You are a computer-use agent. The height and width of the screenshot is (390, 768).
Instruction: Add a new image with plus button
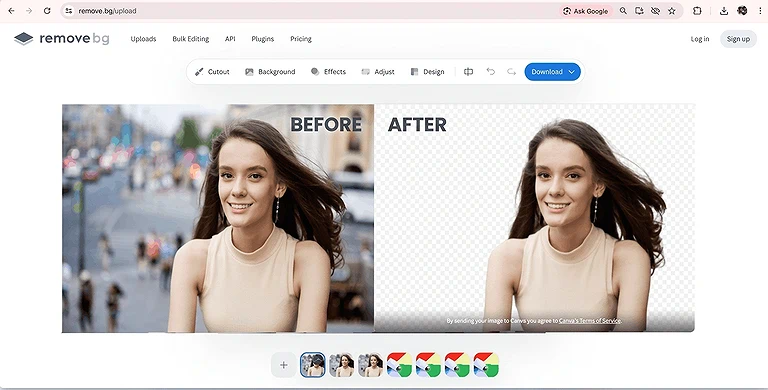click(x=284, y=365)
